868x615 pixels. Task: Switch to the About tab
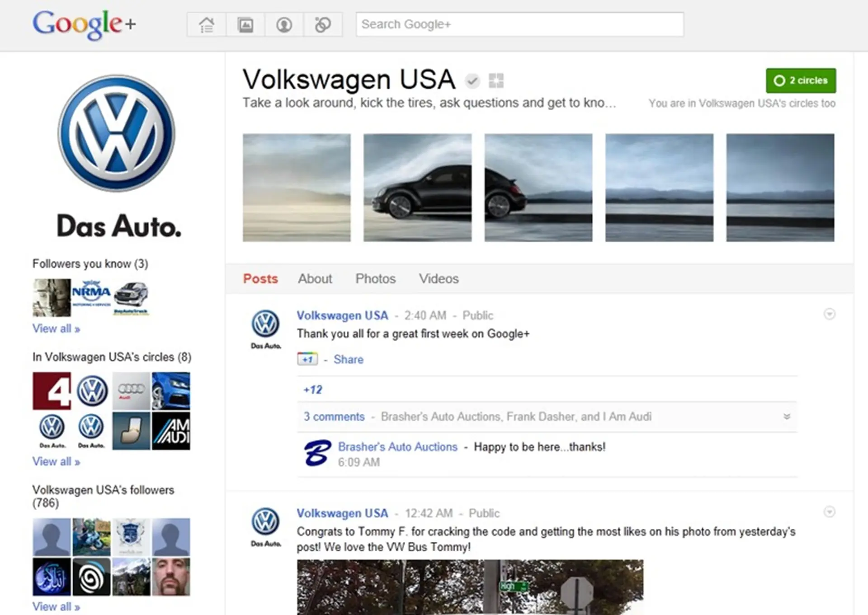coord(315,279)
